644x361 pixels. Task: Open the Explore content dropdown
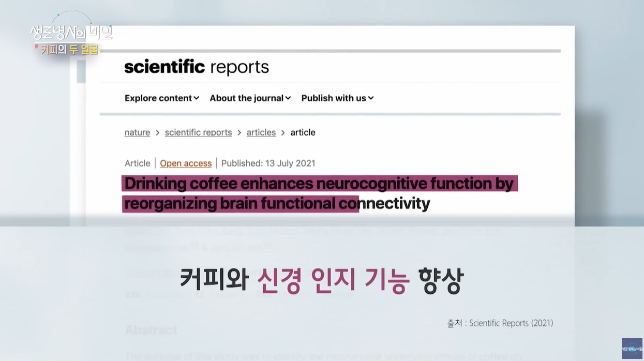158,98
